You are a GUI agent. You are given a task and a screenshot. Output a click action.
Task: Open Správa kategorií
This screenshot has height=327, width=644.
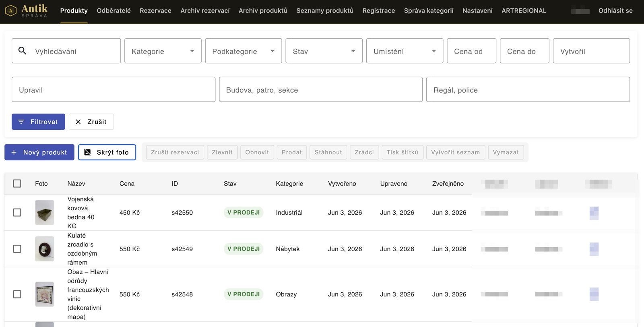click(x=429, y=11)
